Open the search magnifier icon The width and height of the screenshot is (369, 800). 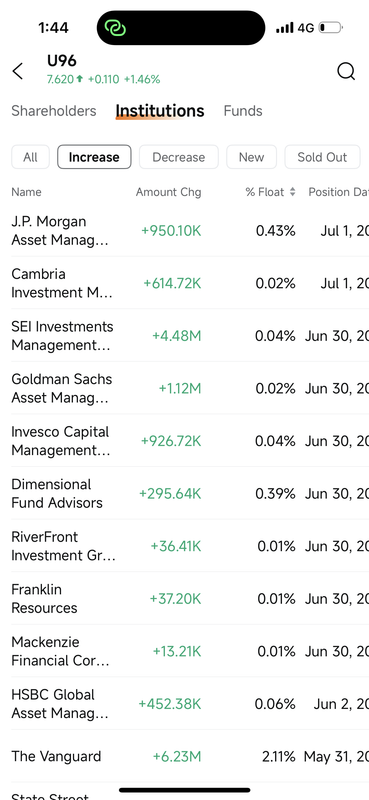[x=346, y=71]
